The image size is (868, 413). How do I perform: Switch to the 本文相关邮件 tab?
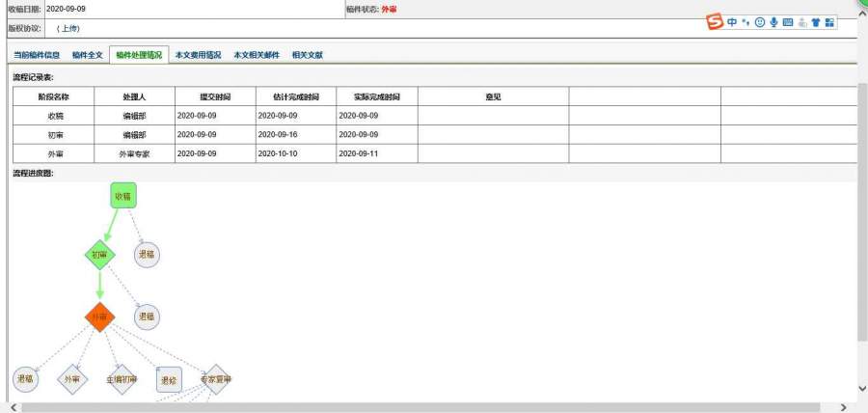[x=257, y=55]
